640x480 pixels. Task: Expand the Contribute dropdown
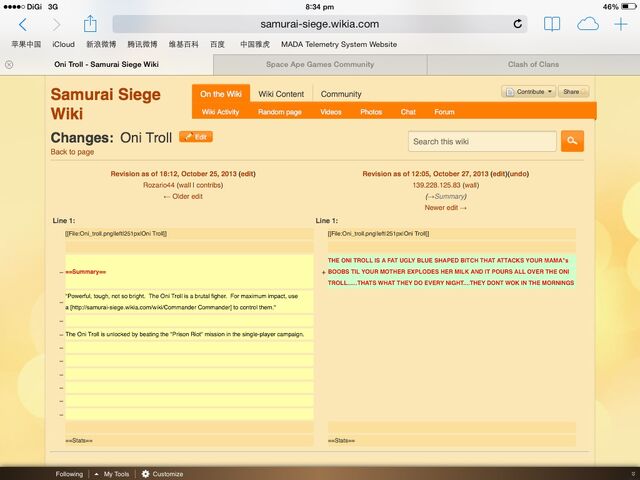(x=529, y=91)
